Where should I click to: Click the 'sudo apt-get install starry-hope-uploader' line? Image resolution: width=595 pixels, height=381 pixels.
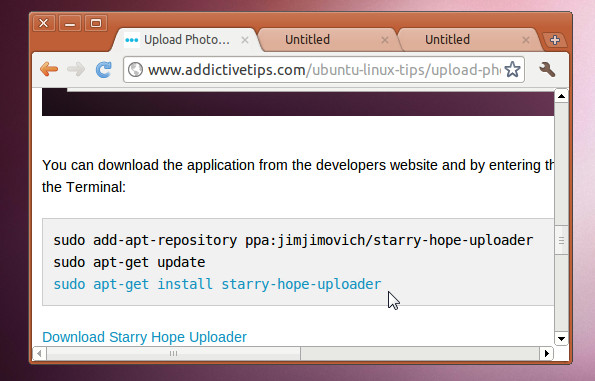[x=217, y=284]
